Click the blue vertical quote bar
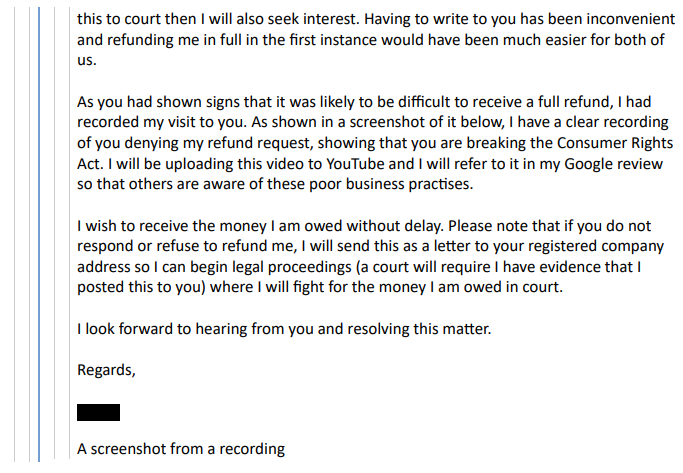This screenshot has width=683, height=473. [39, 234]
